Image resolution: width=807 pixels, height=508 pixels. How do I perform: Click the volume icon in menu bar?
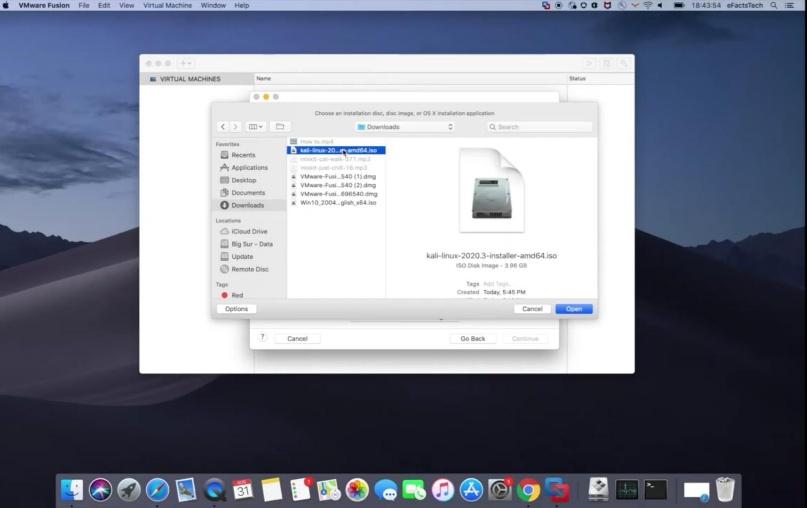(x=660, y=5)
